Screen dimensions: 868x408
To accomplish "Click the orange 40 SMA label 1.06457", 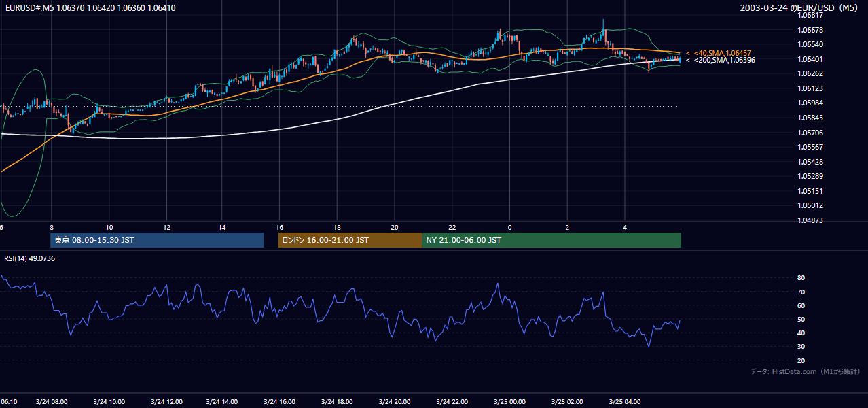I will pos(719,53).
